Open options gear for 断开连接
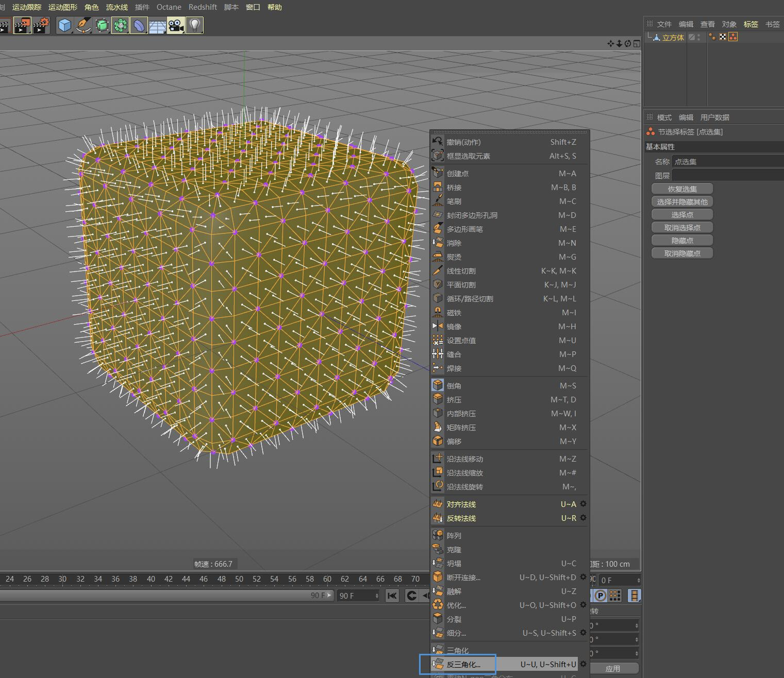 pos(583,577)
